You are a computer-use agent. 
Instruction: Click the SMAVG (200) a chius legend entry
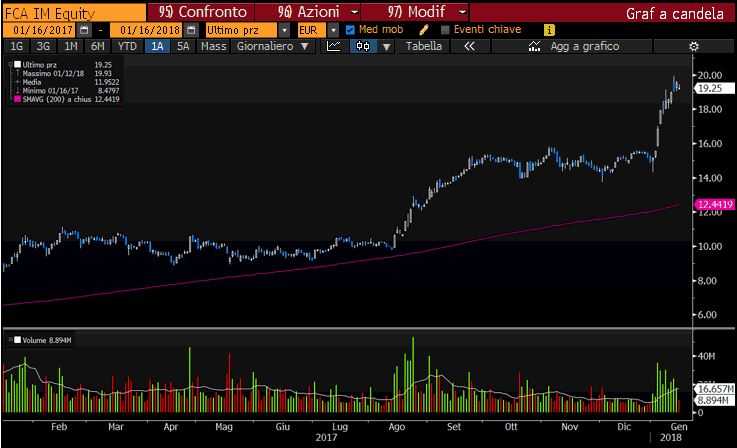(67, 99)
